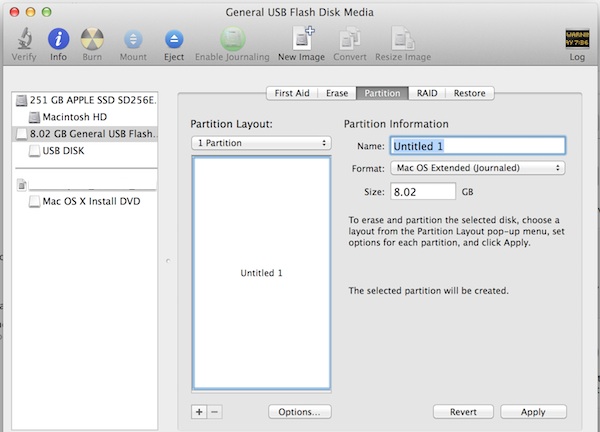
Task: Zoom the window with the green button
Action: point(47,12)
